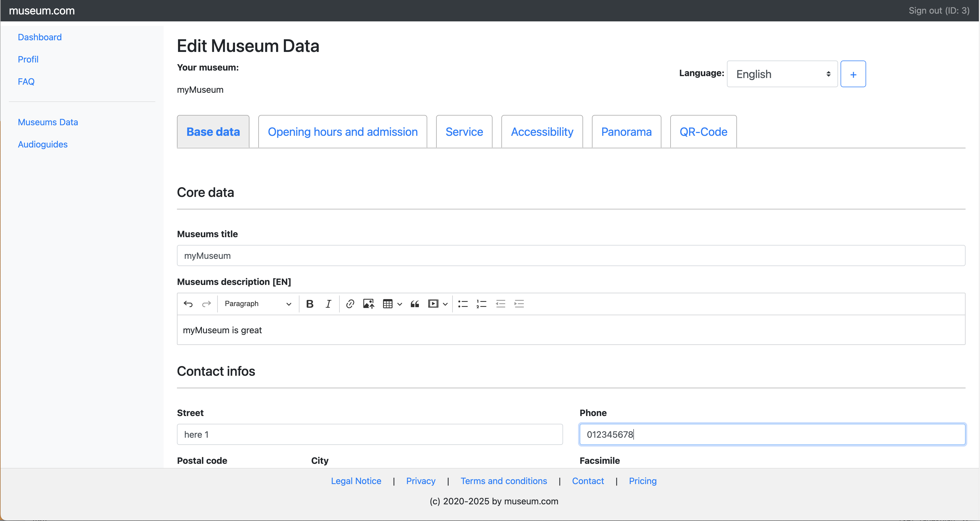Insert a numbered list
The height and width of the screenshot is (521, 980).
482,304
